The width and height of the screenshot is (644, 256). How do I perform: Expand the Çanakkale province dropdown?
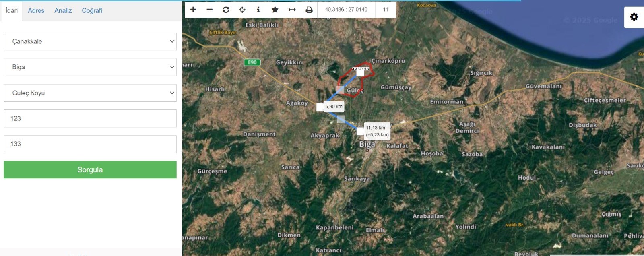[x=90, y=41]
